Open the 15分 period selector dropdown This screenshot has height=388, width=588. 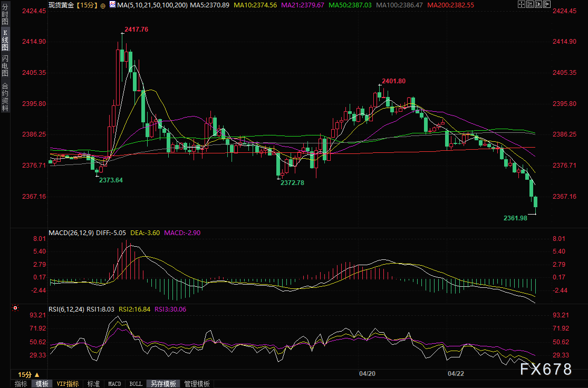[29, 374]
